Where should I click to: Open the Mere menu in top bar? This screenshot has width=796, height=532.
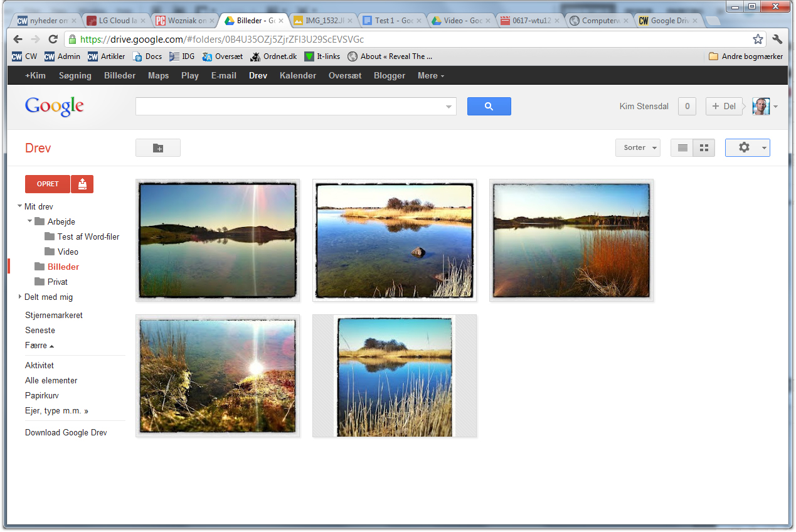pos(430,75)
